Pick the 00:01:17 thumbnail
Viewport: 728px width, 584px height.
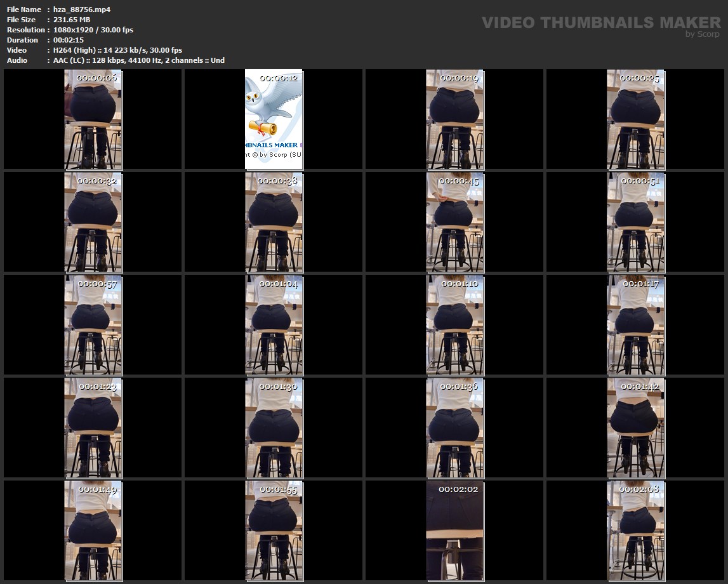click(x=636, y=325)
